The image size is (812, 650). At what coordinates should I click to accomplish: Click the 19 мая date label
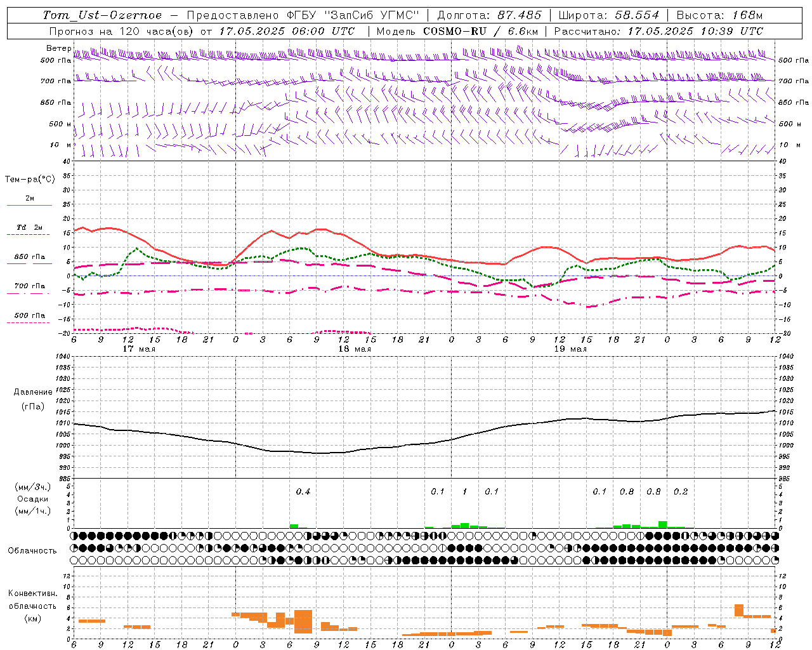[x=570, y=349]
